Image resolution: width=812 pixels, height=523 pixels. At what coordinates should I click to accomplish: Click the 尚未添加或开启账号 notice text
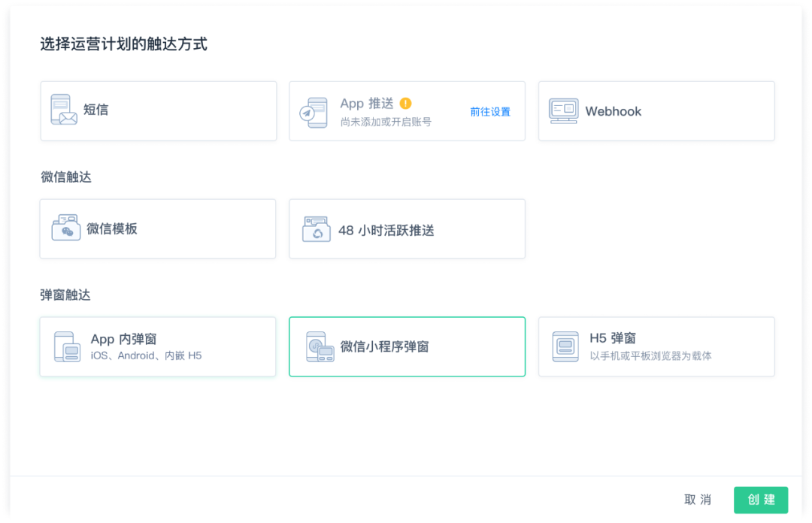(x=386, y=122)
